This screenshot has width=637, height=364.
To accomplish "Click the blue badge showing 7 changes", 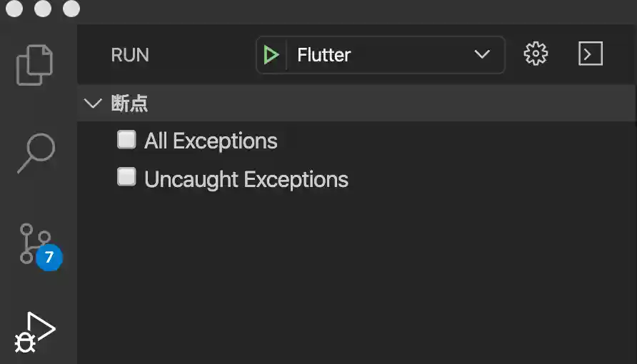I will [49, 258].
